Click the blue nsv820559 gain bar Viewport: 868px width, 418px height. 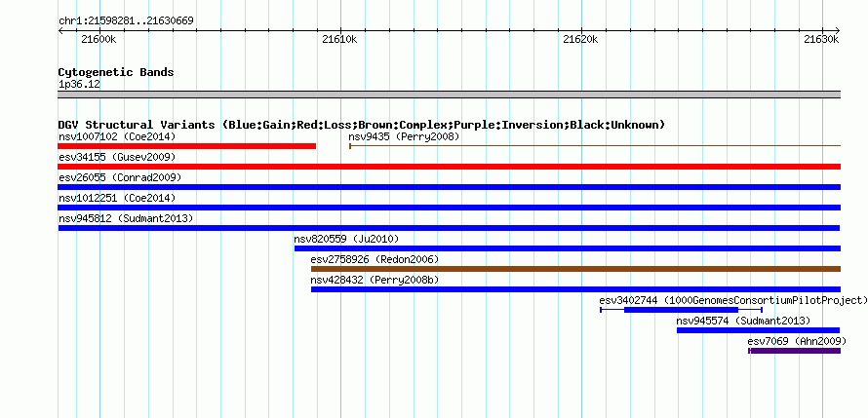(568, 248)
